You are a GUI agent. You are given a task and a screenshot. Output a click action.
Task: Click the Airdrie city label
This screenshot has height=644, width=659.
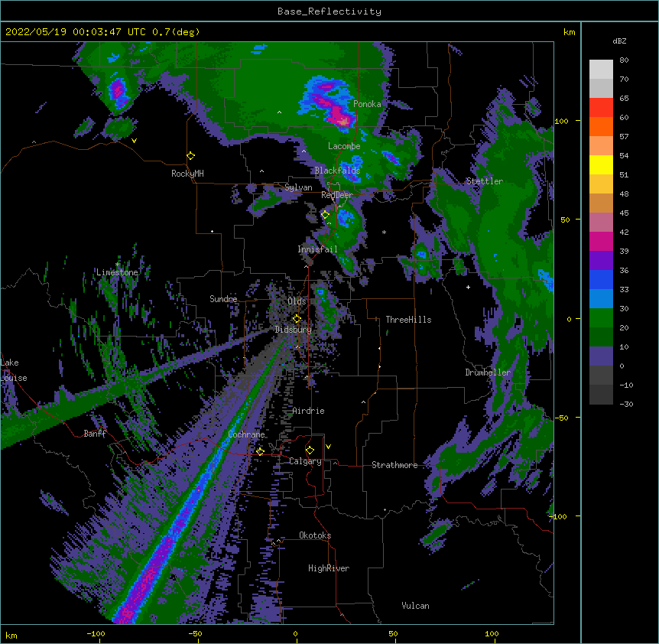pyautogui.click(x=308, y=411)
